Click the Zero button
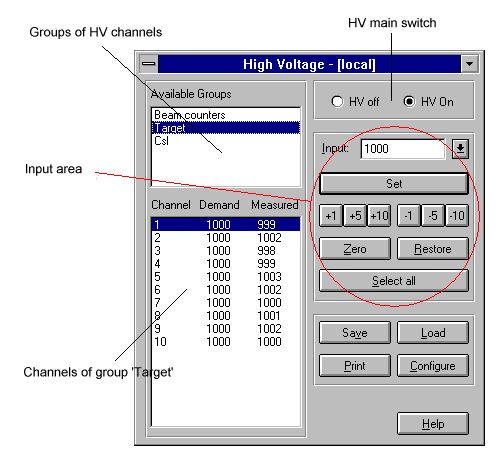 click(x=355, y=248)
